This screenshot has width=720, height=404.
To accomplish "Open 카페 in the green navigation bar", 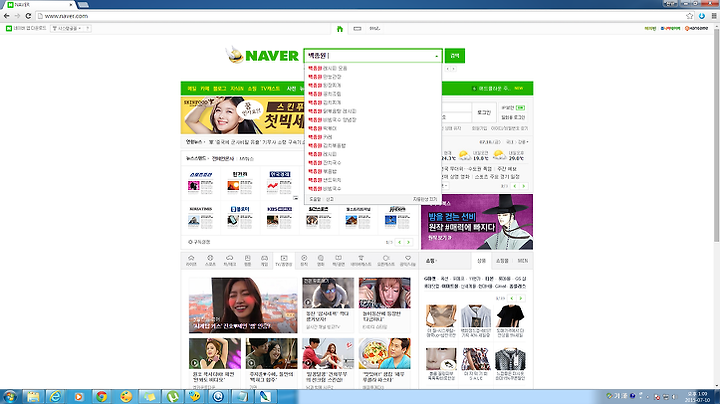I will [x=204, y=89].
